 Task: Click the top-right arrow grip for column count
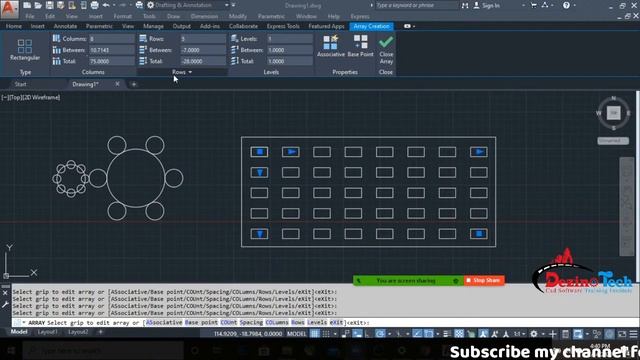[x=479, y=152]
